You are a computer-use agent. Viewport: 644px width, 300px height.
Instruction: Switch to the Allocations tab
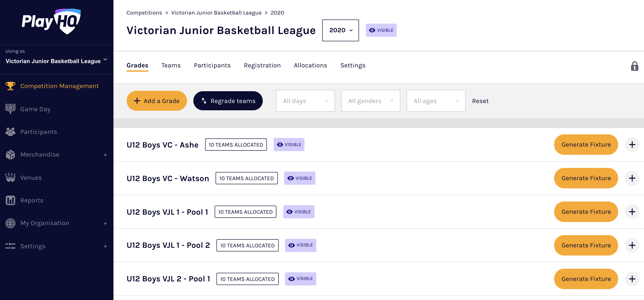pos(310,65)
